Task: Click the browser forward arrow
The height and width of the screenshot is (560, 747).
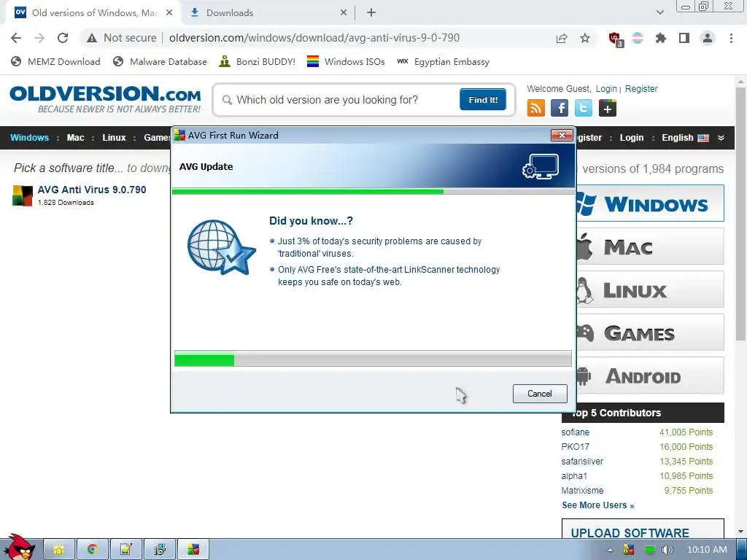Action: [39, 38]
